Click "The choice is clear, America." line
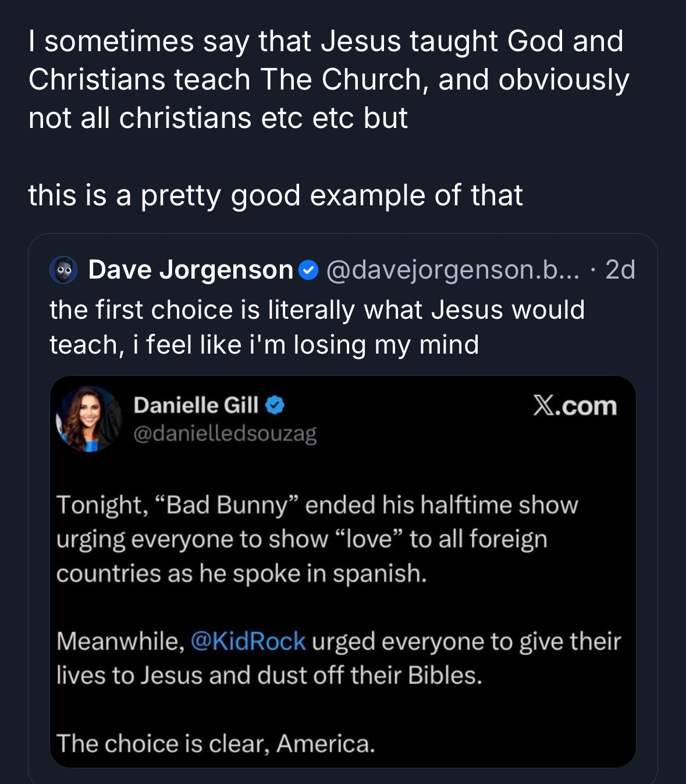 (215, 743)
